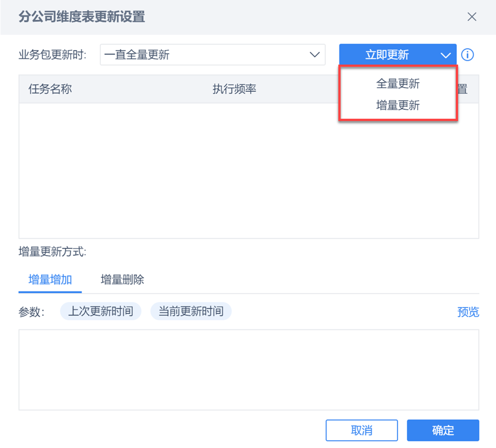Close the 分公司维度表更新设置 dialog

[472, 17]
